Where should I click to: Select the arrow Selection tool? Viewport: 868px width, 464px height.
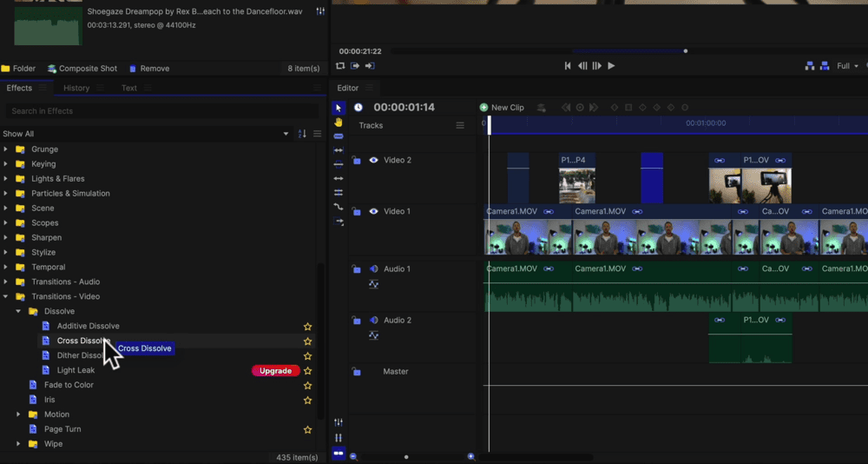tap(339, 108)
